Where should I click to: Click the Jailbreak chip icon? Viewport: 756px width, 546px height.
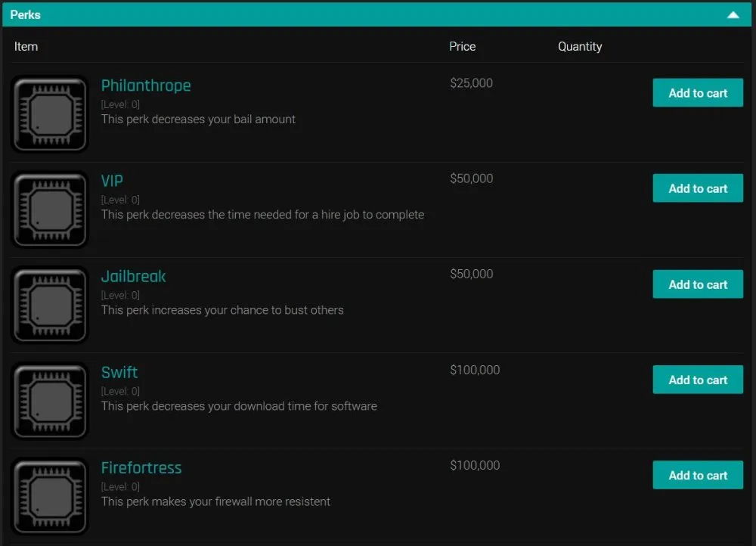click(49, 304)
